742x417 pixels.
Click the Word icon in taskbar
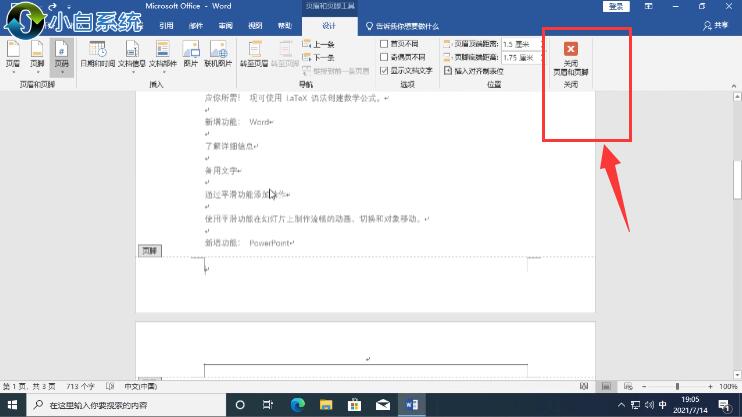pos(411,405)
